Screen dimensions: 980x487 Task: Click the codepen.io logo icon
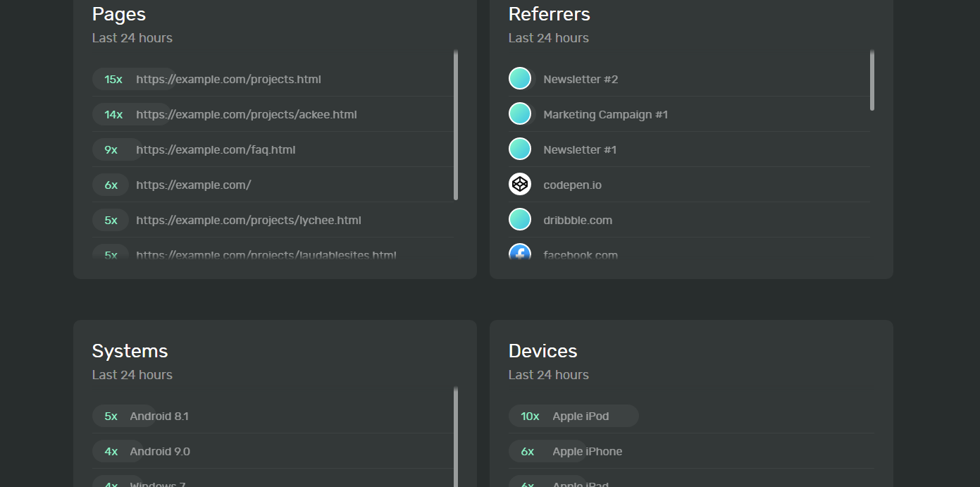519,185
